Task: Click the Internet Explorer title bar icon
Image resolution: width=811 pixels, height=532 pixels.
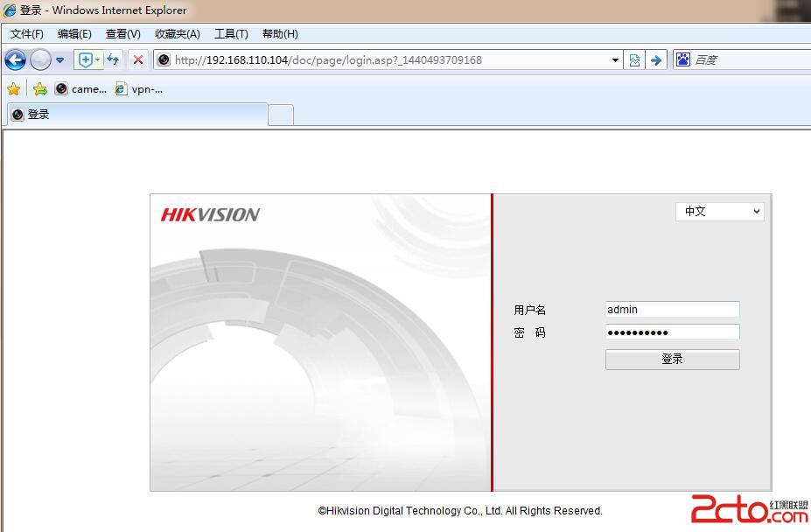Action: 10,10
